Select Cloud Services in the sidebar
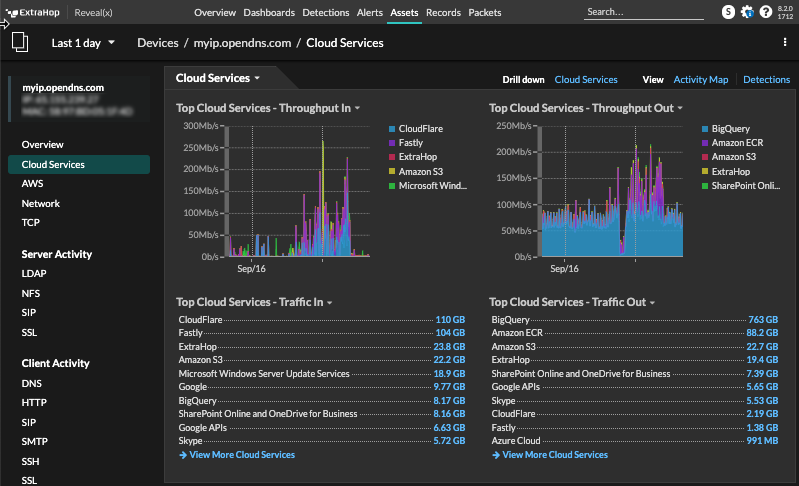The image size is (799, 486). click(79, 165)
